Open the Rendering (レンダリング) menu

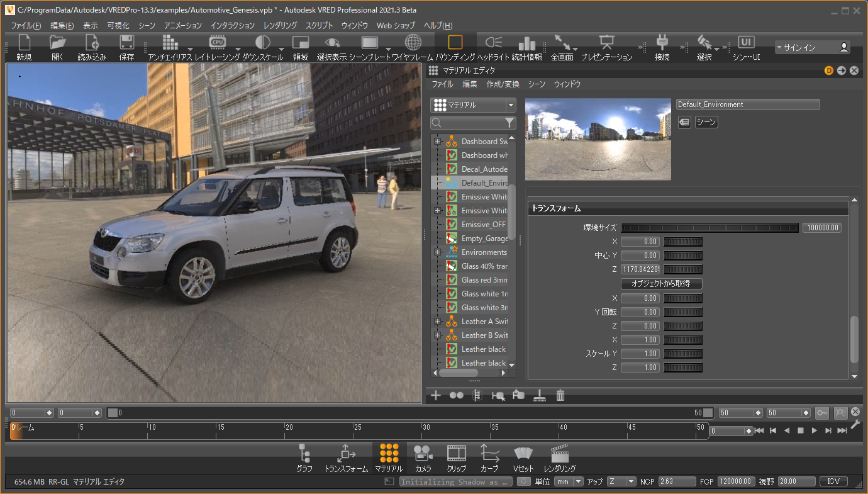tap(280, 26)
